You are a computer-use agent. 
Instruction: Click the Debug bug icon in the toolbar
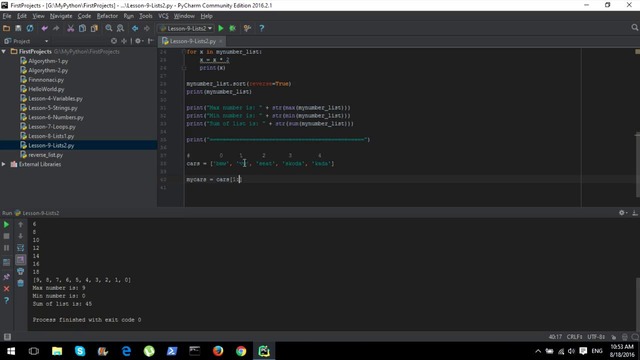233,28
